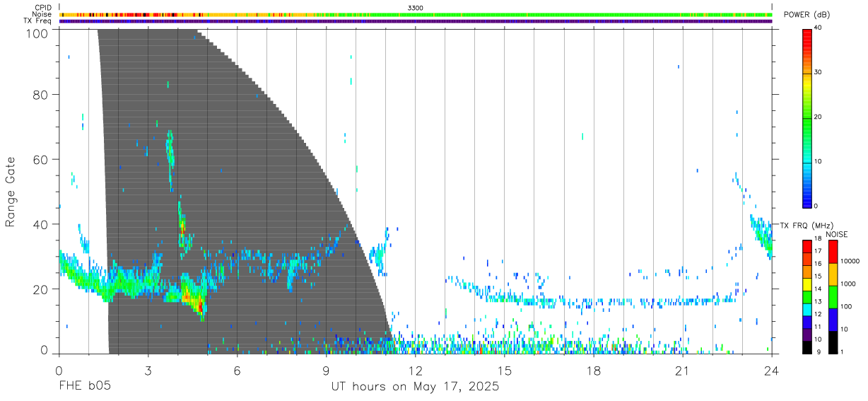Click x-axis tick label '24'

pyautogui.click(x=772, y=370)
